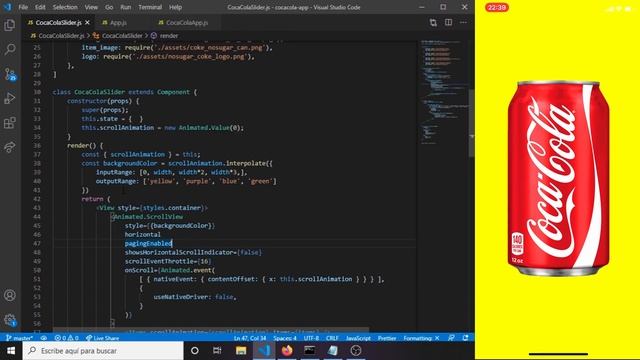640x360 pixels.
Task: Click the master branch in status bar
Action: point(20,338)
